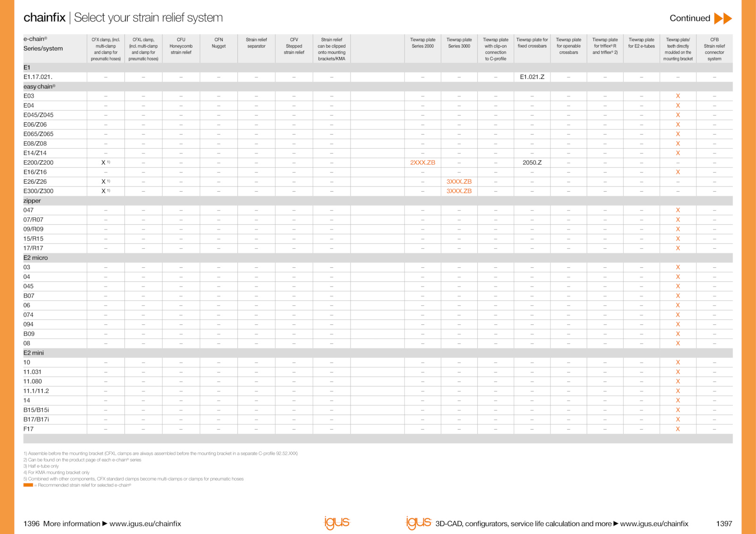Click the X 1) mark in E200/Z200 row
The width and height of the screenshot is (756, 534).
pyautogui.click(x=106, y=162)
